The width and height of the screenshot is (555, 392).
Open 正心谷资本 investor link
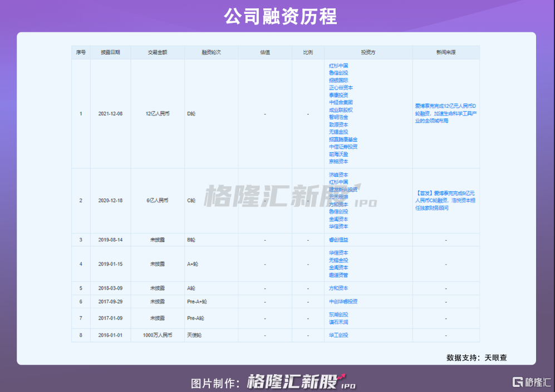[341, 88]
